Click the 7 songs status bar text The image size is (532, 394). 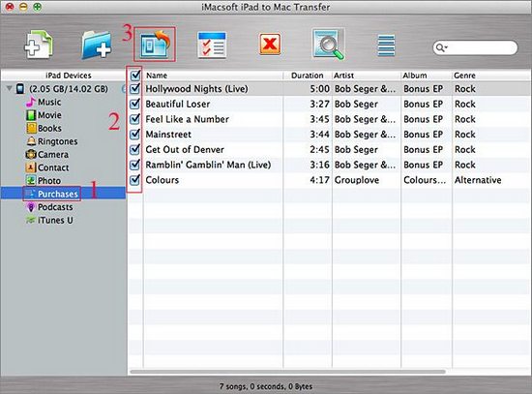[x=266, y=386]
